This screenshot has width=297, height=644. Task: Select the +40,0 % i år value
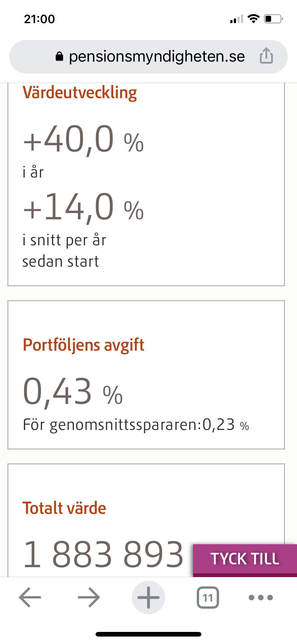tap(84, 139)
